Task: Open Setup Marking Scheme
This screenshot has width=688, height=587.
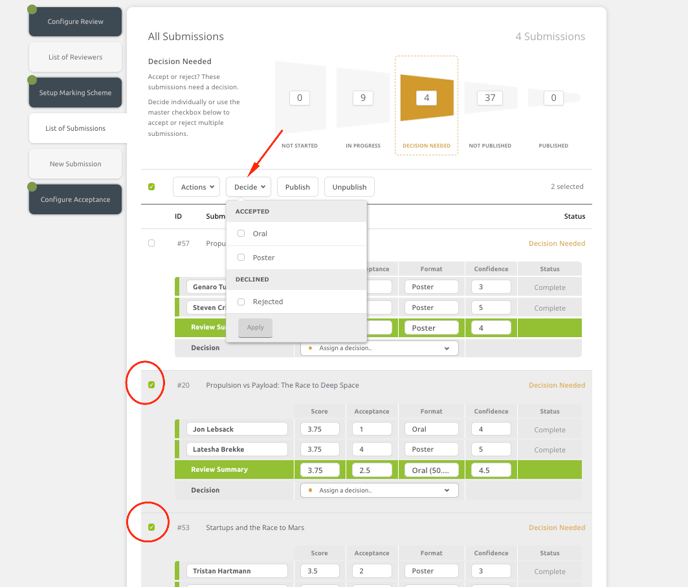Action: [x=75, y=93]
